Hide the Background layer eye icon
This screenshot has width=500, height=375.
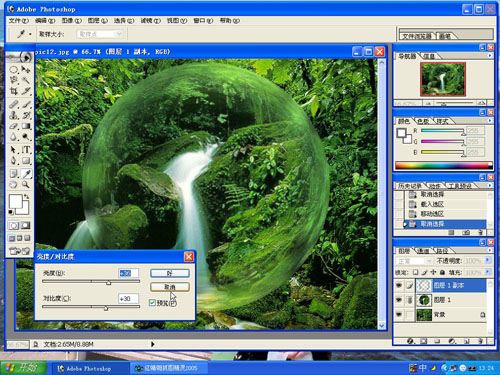[399, 315]
